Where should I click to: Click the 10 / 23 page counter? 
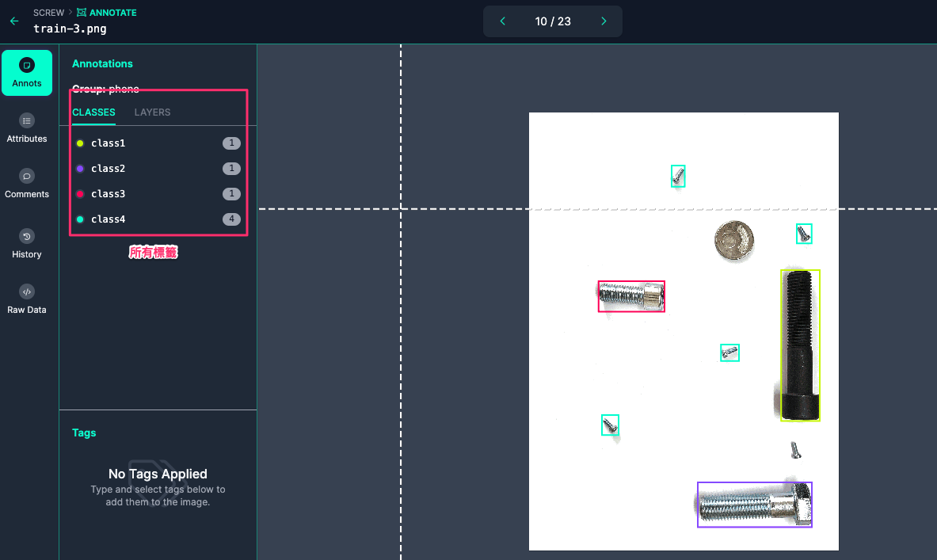(x=553, y=21)
